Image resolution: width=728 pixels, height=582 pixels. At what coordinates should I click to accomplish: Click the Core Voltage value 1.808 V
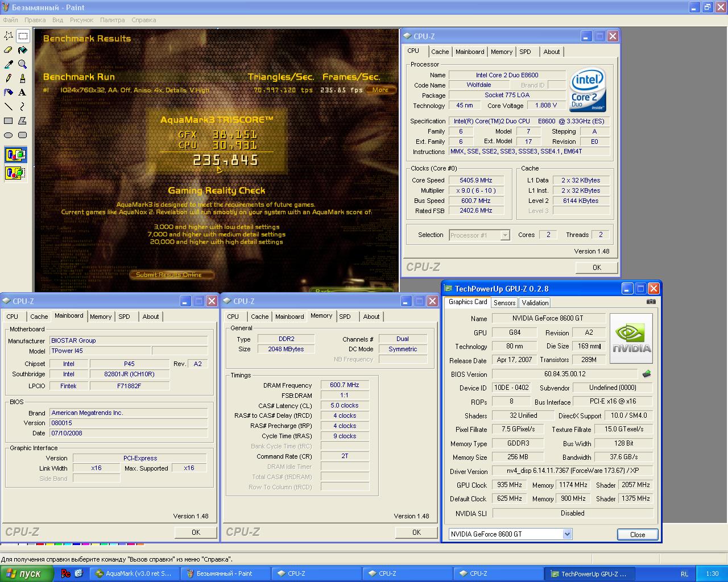[x=547, y=105]
